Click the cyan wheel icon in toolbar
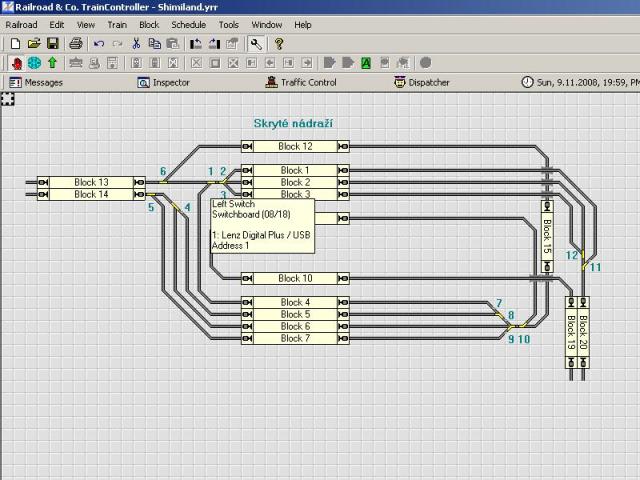This screenshot has height=480, width=640. (34, 63)
